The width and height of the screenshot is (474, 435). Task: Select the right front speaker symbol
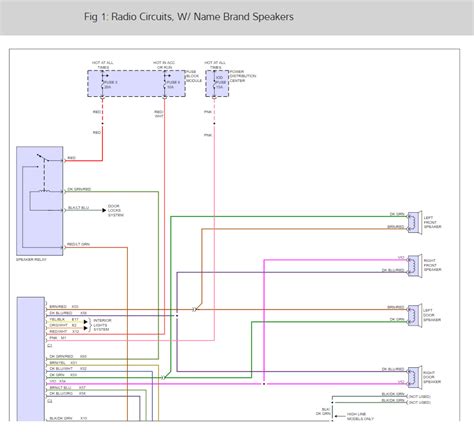click(415, 266)
